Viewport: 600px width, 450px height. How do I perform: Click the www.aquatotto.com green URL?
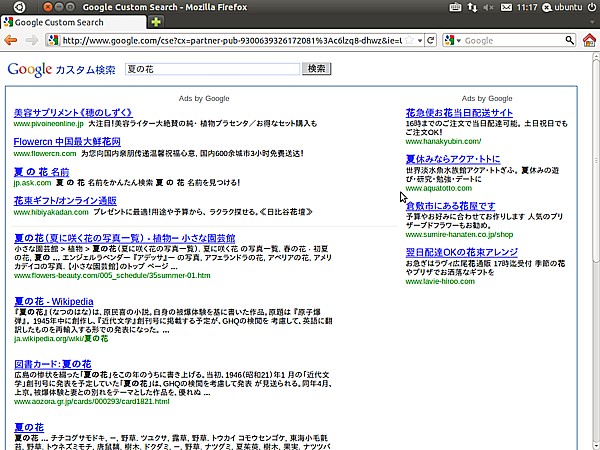coord(439,188)
